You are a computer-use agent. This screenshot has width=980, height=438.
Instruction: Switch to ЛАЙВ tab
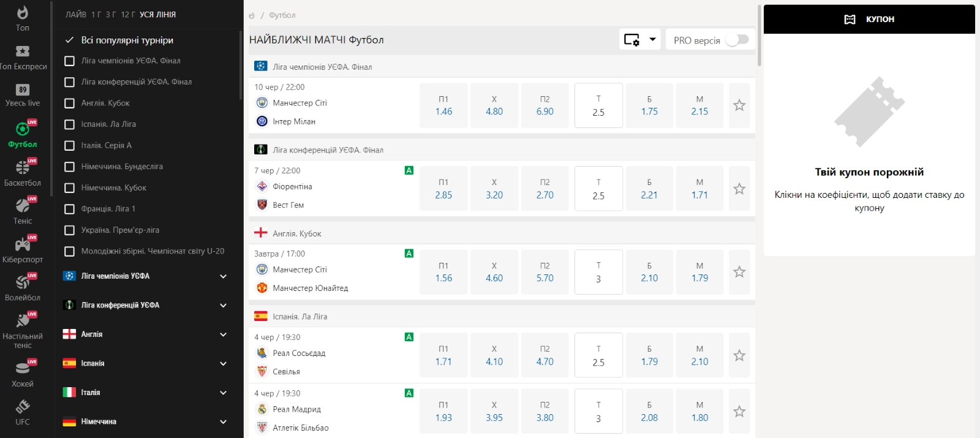76,15
